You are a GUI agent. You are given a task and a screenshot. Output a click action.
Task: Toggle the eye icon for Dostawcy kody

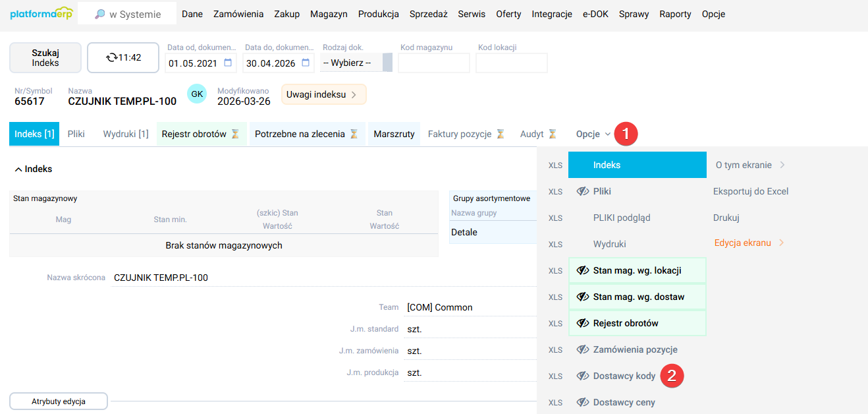(583, 375)
